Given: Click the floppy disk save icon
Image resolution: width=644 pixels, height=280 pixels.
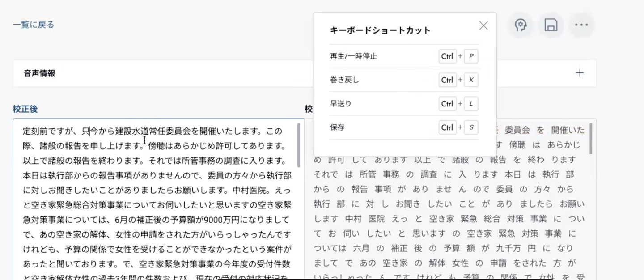Looking at the screenshot, I should pyautogui.click(x=551, y=25).
